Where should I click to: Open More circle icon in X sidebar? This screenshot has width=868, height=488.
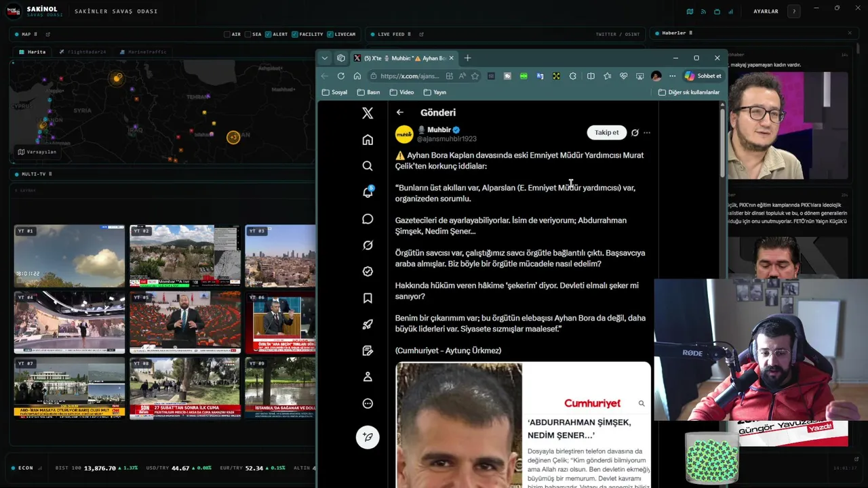368,403
